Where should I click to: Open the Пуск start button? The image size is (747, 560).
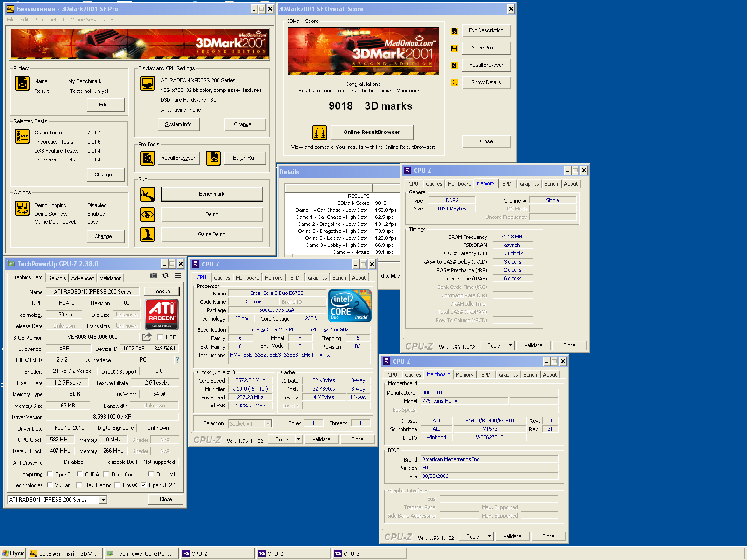pyautogui.click(x=13, y=553)
